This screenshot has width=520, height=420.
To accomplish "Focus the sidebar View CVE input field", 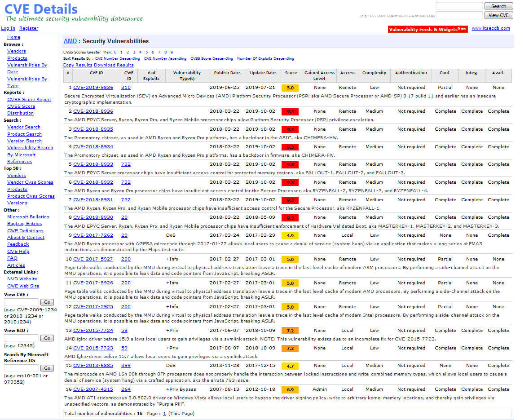I will click(21, 302).
